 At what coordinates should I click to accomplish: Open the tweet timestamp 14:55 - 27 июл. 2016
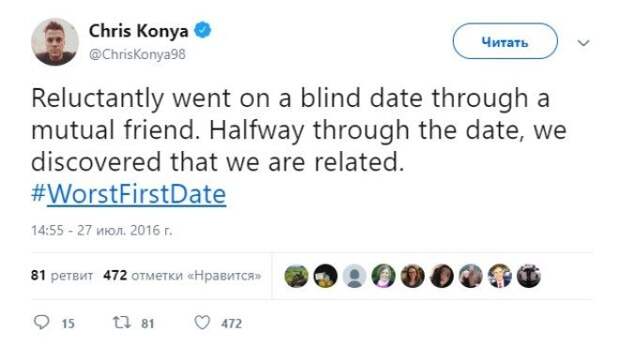(x=102, y=230)
